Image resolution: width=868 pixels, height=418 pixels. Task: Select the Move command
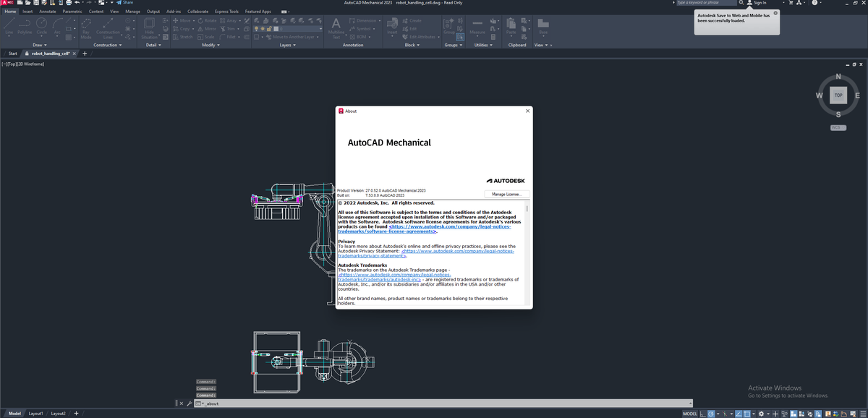[181, 21]
